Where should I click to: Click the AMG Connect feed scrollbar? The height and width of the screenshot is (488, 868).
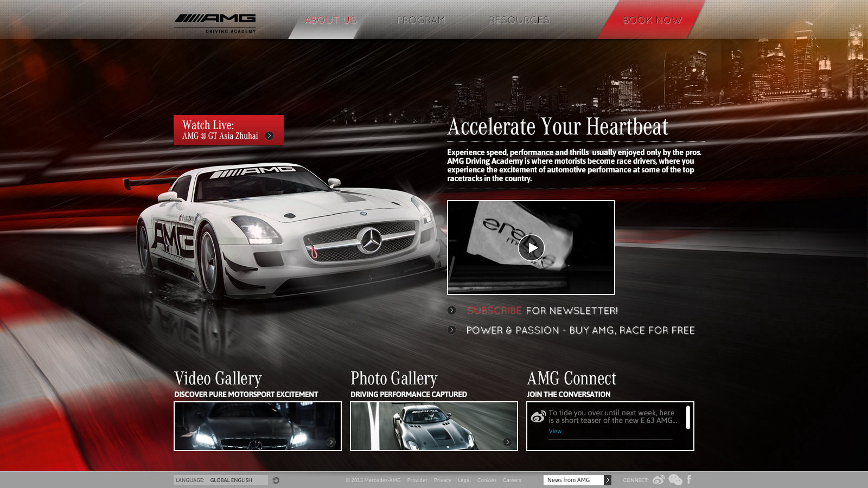pos(688,418)
